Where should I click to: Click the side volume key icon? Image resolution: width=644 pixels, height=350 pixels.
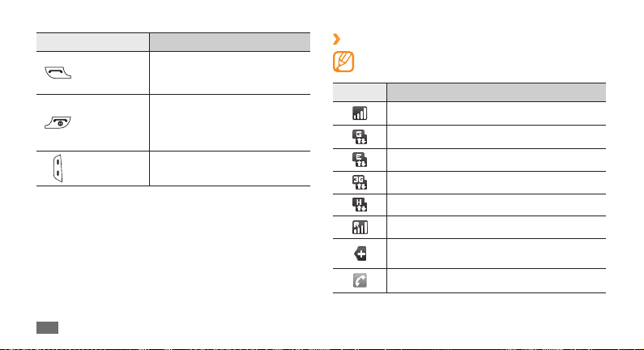click(58, 169)
